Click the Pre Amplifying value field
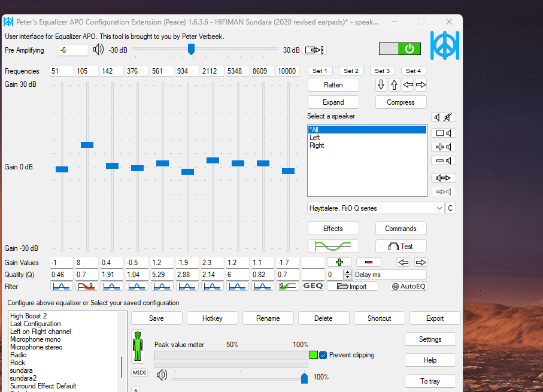 pyautogui.click(x=73, y=50)
